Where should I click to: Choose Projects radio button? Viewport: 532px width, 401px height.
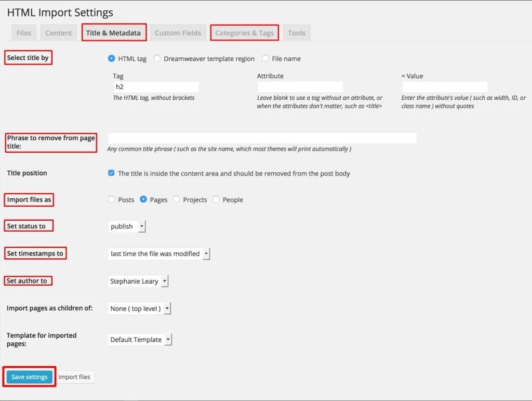coord(177,199)
